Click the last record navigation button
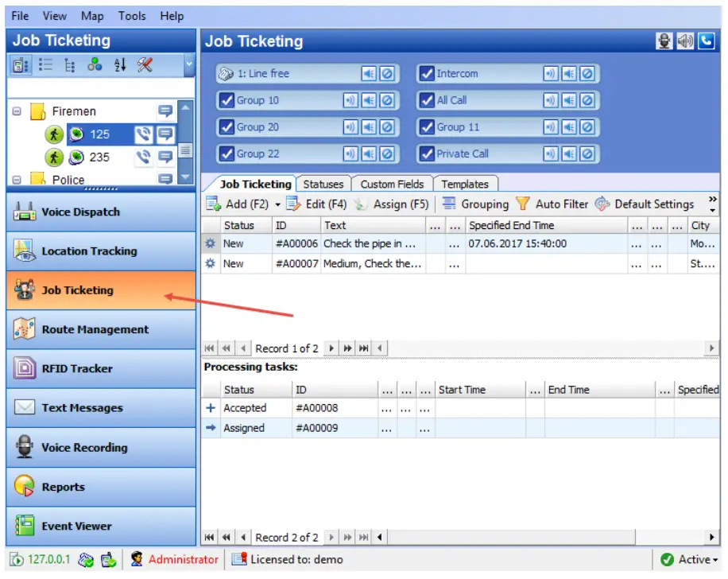Screen dimensions: 728x579 362,348
